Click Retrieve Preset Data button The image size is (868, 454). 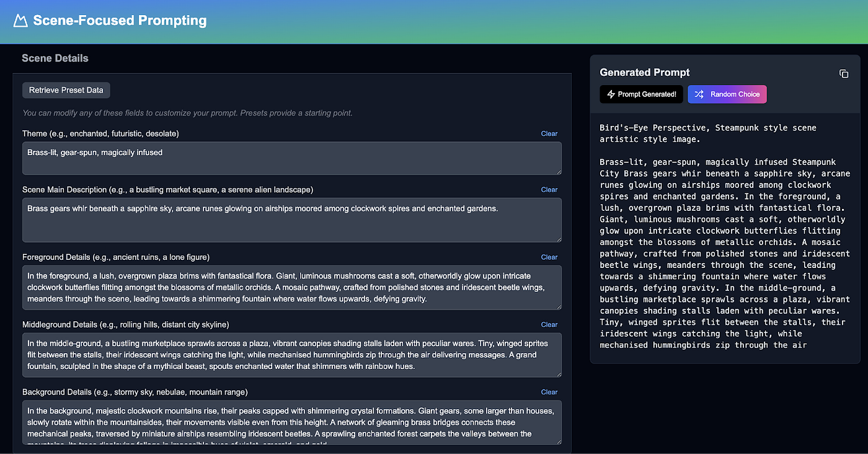click(x=66, y=90)
